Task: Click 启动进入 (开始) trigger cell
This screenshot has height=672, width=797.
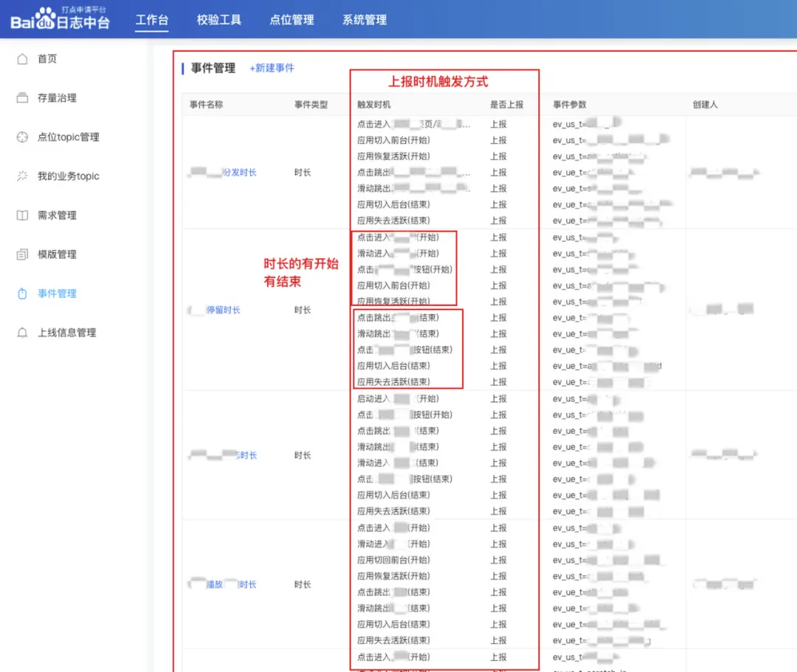Action: pyautogui.click(x=398, y=399)
